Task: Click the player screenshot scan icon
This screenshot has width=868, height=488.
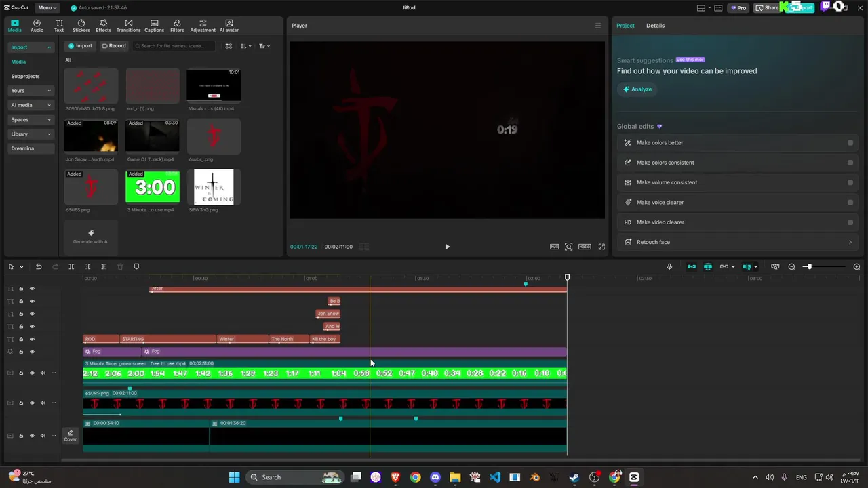Action: (x=569, y=247)
